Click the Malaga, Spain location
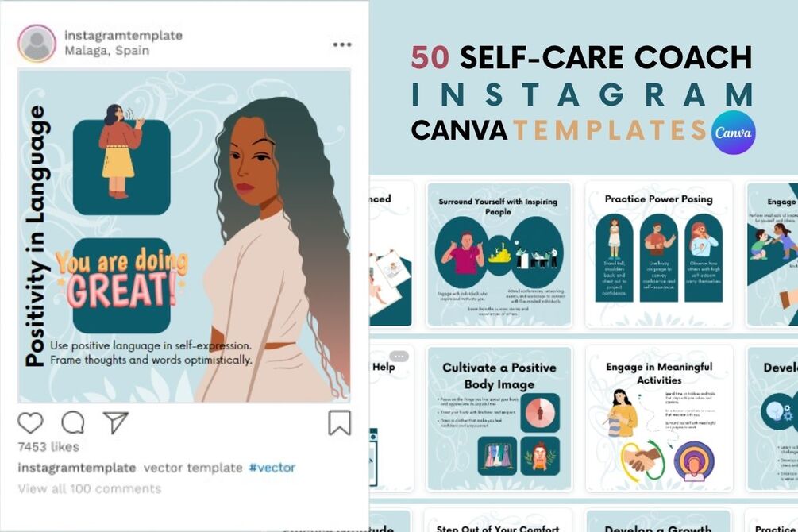The image size is (798, 532). coord(107,50)
